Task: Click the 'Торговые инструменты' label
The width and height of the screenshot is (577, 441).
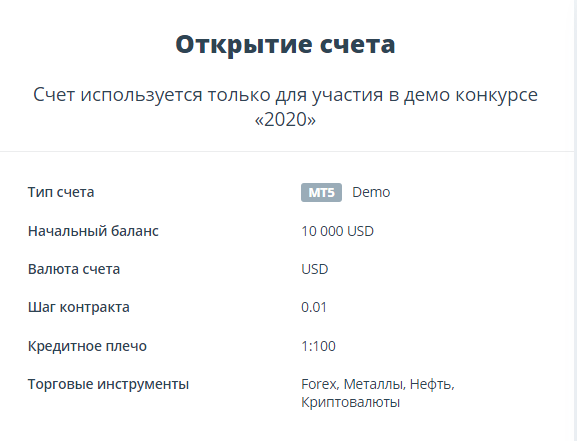Action: click(x=108, y=384)
